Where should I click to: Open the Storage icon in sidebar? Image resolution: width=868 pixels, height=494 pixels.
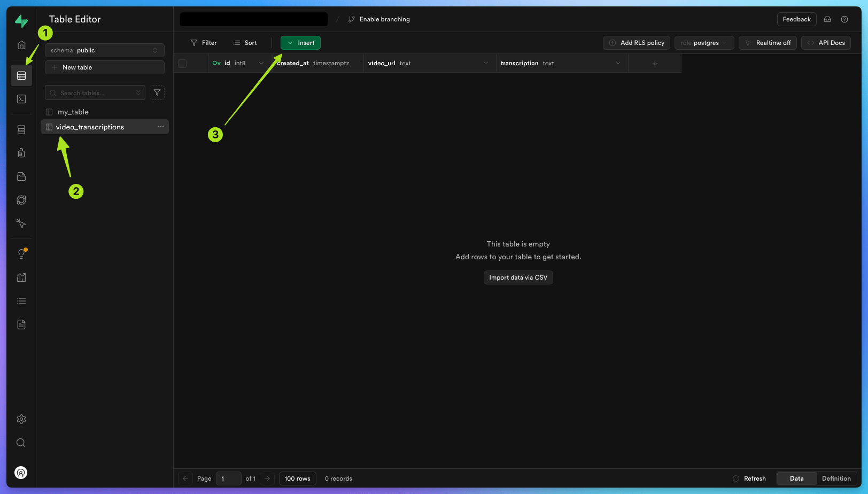pyautogui.click(x=21, y=176)
